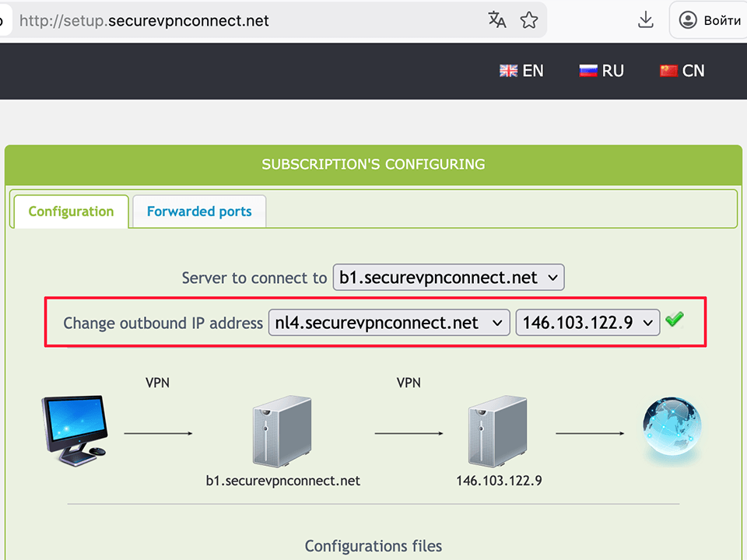The width and height of the screenshot is (747, 560).
Task: Click the 146.103.122.9 server illustration
Action: click(498, 431)
